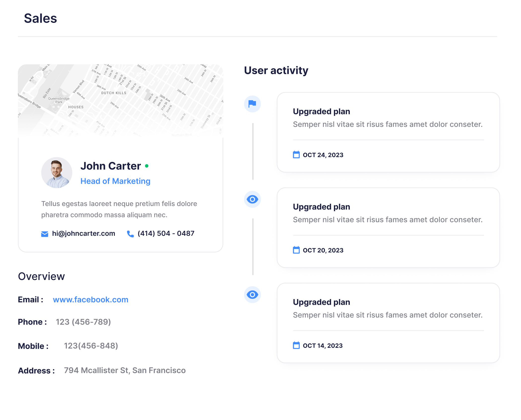Viewport: 521px width, 420px height.
Task: Open the www.facebook.com link in Overview
Action: click(90, 300)
